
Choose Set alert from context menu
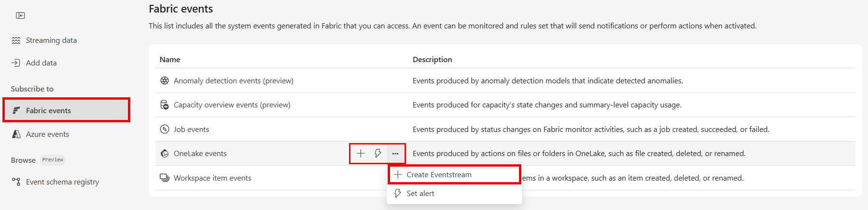(420, 194)
